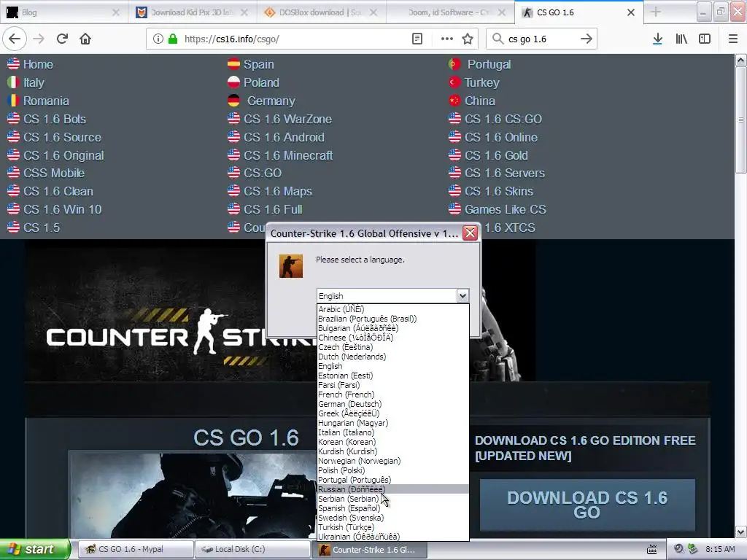Open the CS 1.6 Minecraft link
The image size is (747, 560).
pos(288,155)
